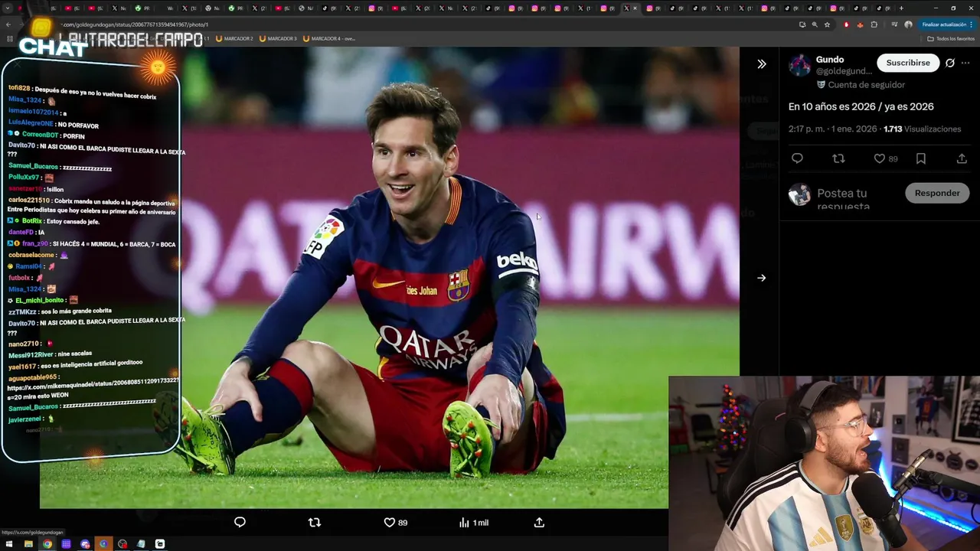This screenshot has width=980, height=551.
Task: Bookmark this page with the star icon
Action: (x=827, y=24)
